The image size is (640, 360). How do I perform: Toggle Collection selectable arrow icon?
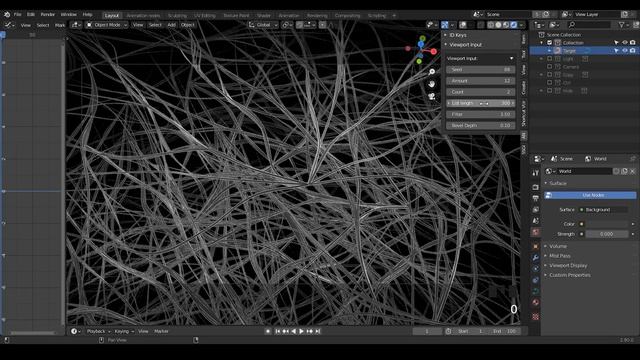tap(616, 42)
